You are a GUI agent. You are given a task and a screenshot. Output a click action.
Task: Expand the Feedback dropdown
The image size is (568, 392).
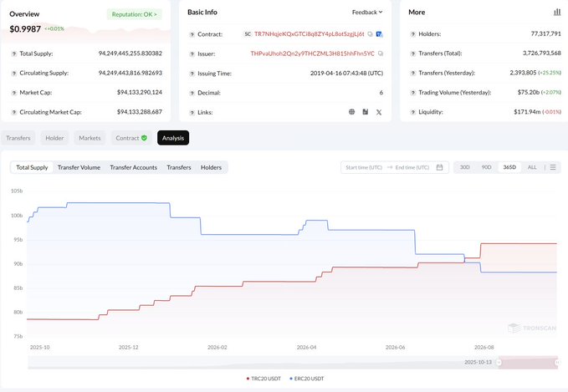pyautogui.click(x=367, y=13)
